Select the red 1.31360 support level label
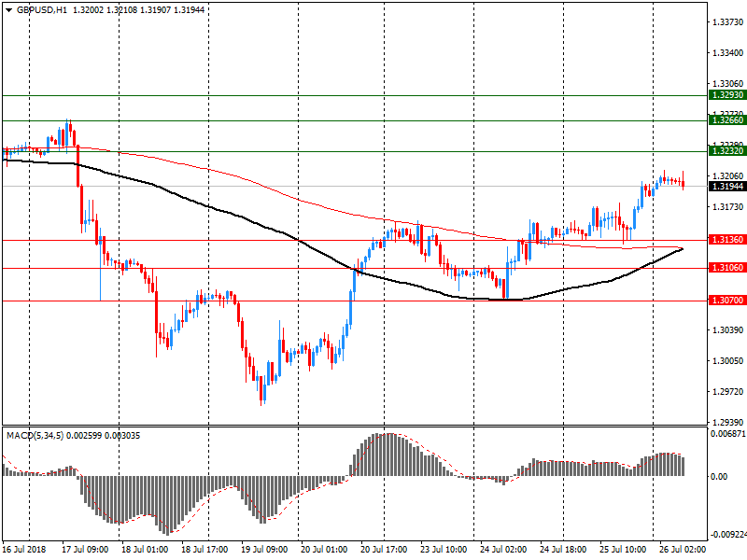This screenshot has width=747, height=560. click(727, 240)
